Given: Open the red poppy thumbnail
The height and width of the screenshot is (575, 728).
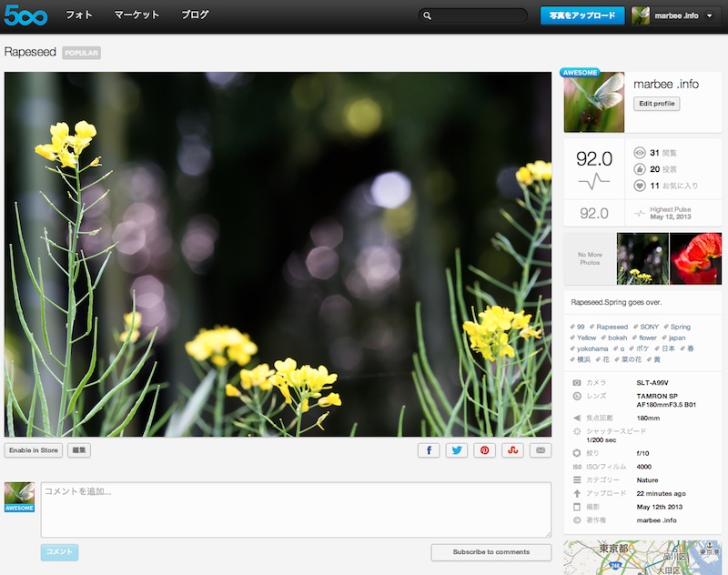Looking at the screenshot, I should (x=695, y=258).
